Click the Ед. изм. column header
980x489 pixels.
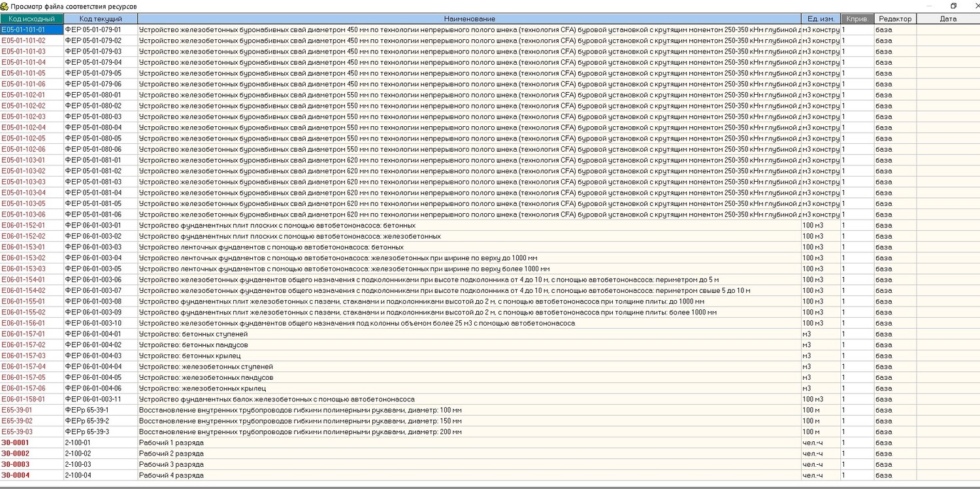click(821, 19)
